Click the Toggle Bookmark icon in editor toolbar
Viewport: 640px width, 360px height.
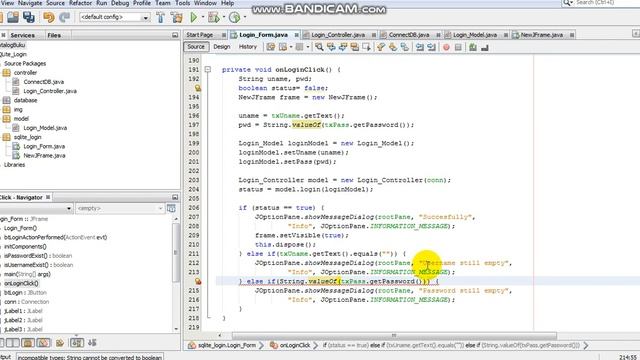pyautogui.click(x=404, y=47)
